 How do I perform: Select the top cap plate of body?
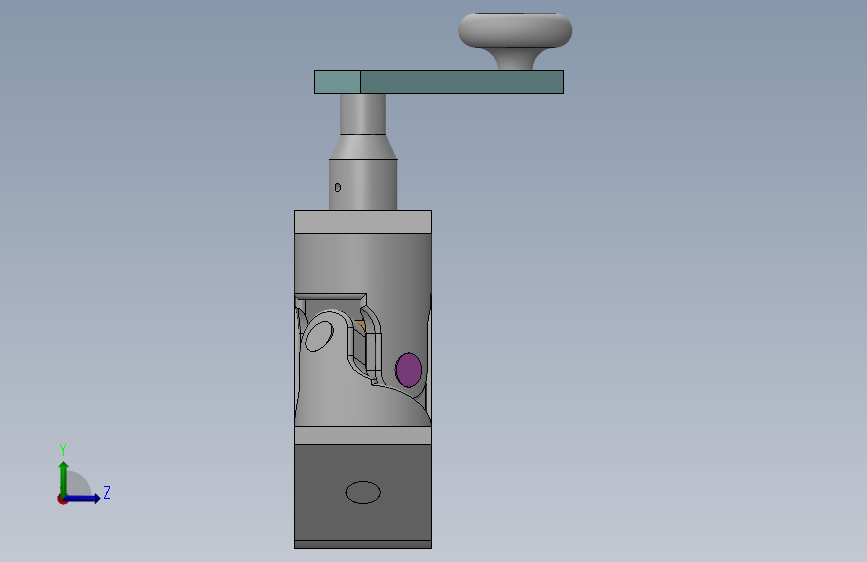pos(363,222)
